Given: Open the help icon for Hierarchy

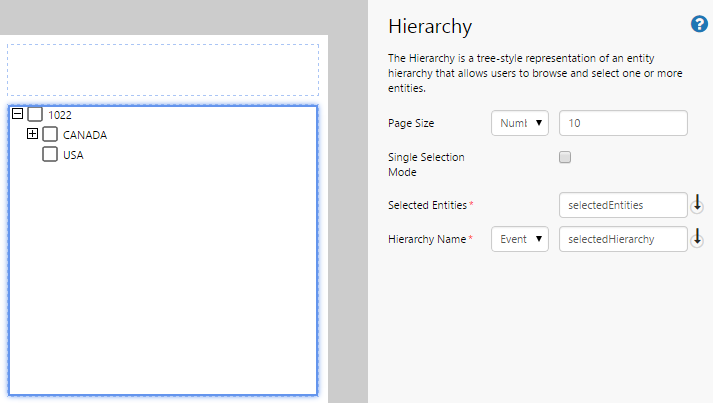Looking at the screenshot, I should [699, 25].
